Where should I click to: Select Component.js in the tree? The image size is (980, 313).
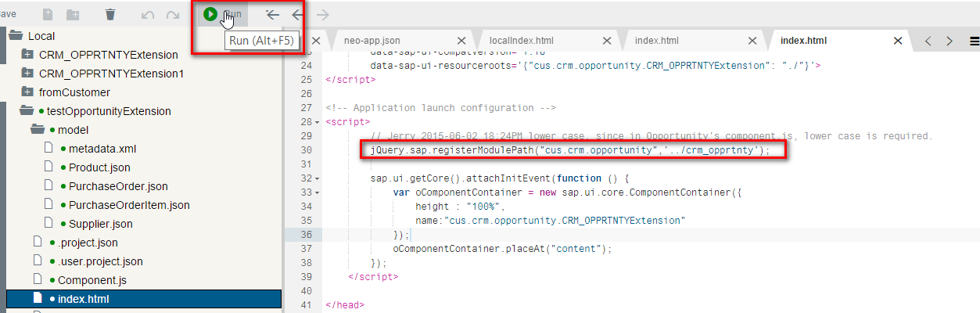point(92,280)
